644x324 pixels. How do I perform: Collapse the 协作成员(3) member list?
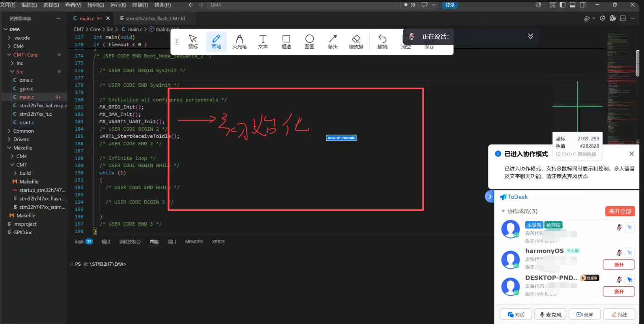503,211
